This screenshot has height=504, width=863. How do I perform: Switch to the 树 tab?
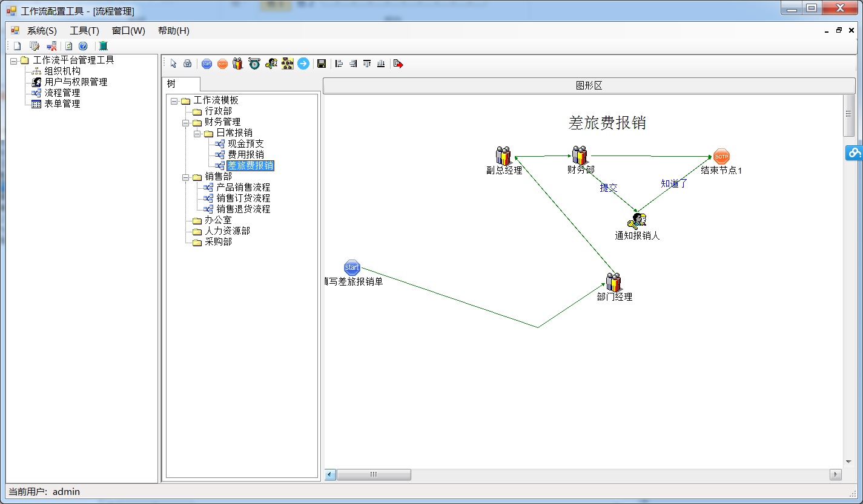coord(171,85)
